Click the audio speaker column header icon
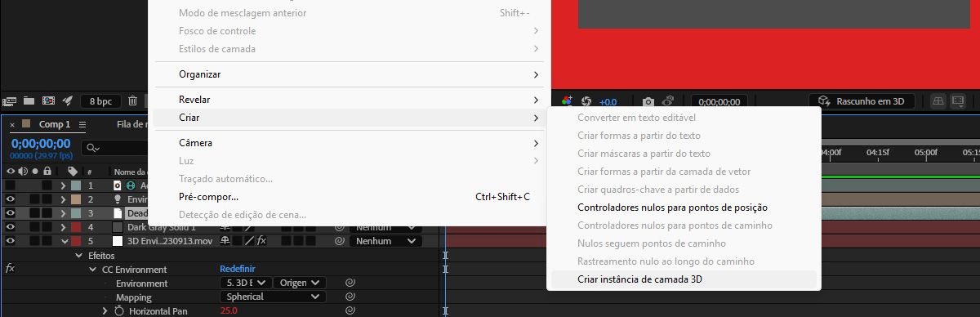The height and width of the screenshot is (317, 980). click(x=23, y=172)
